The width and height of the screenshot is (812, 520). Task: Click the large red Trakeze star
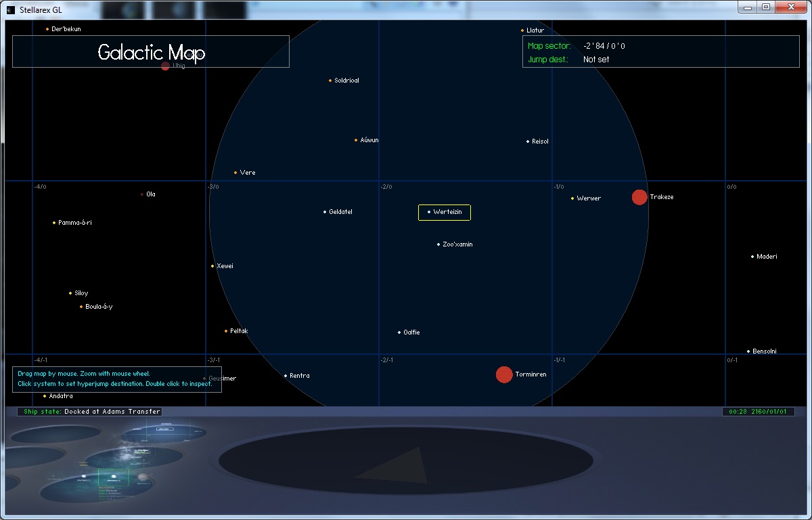(x=639, y=197)
